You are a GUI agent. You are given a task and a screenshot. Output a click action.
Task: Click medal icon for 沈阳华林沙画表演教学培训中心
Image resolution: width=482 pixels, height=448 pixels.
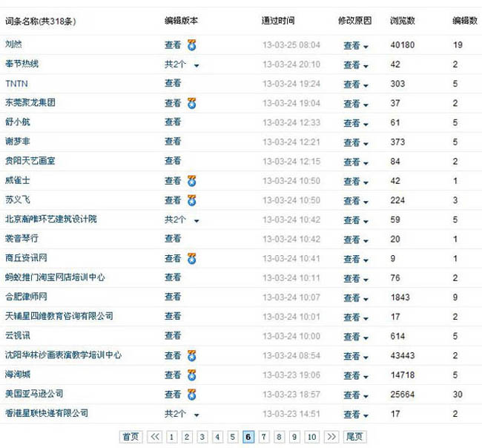pyautogui.click(x=192, y=355)
